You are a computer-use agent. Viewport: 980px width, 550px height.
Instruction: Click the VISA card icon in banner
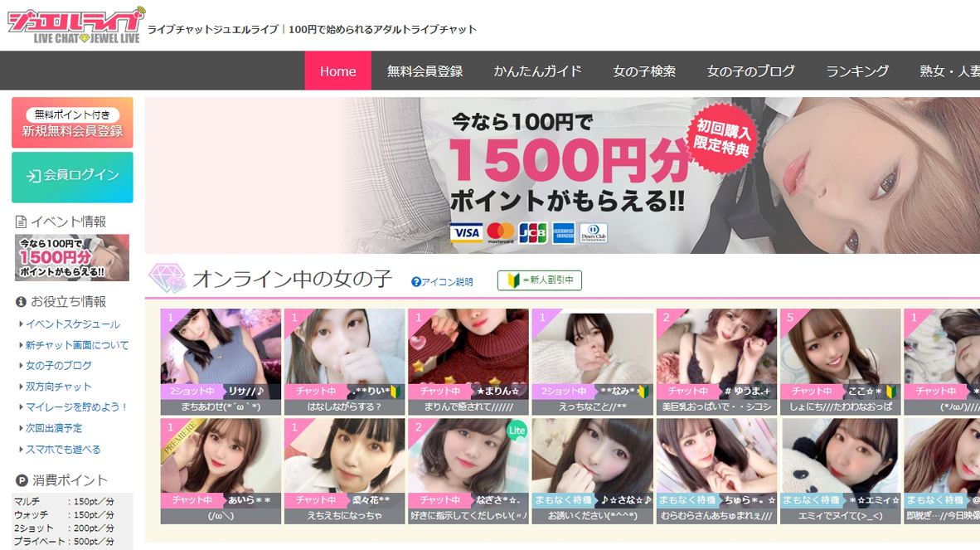click(466, 233)
